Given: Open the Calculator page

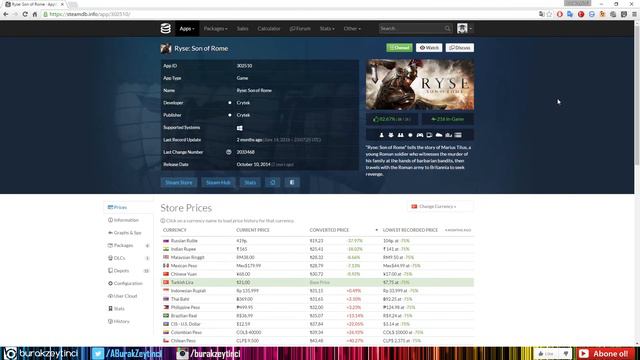Looking at the screenshot, I should coord(269,29).
